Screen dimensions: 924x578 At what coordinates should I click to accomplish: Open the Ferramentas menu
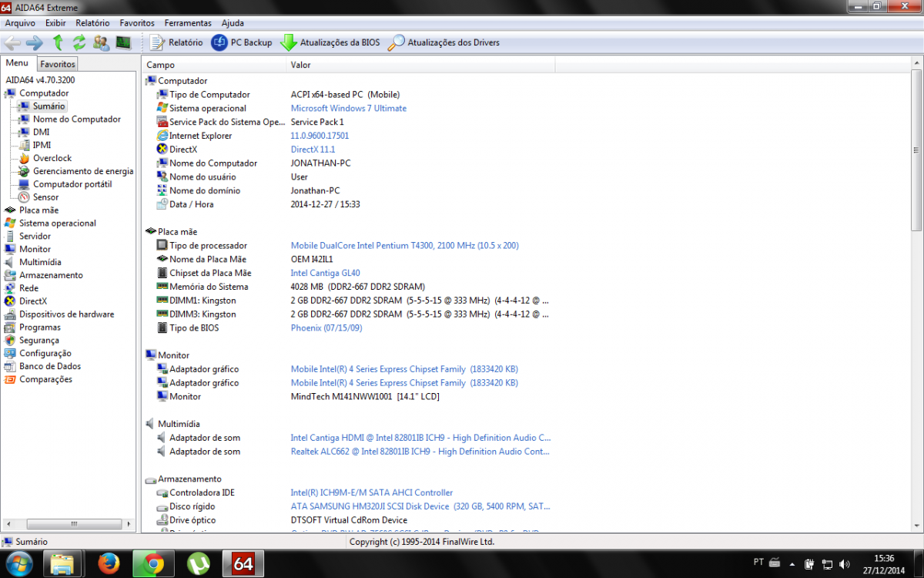tap(188, 23)
